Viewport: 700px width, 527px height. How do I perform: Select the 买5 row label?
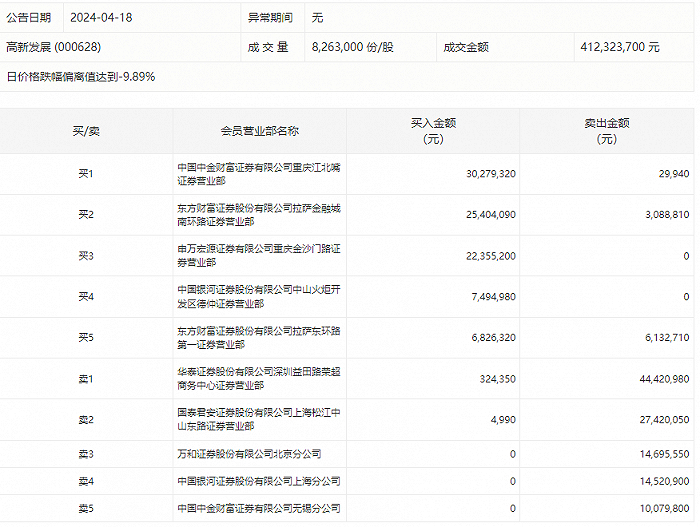click(x=86, y=337)
